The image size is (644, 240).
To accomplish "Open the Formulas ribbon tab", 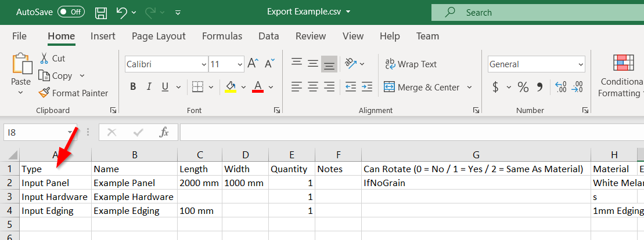I will [x=222, y=36].
